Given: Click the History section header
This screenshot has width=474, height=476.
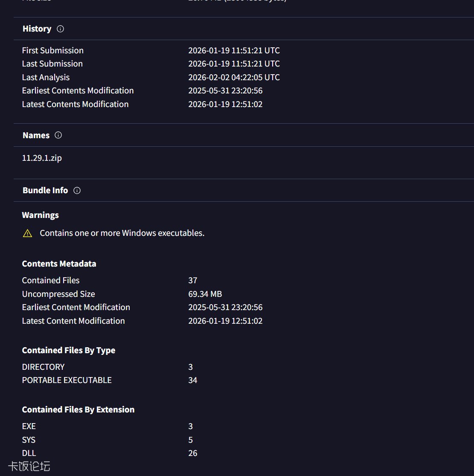Looking at the screenshot, I should click(37, 29).
